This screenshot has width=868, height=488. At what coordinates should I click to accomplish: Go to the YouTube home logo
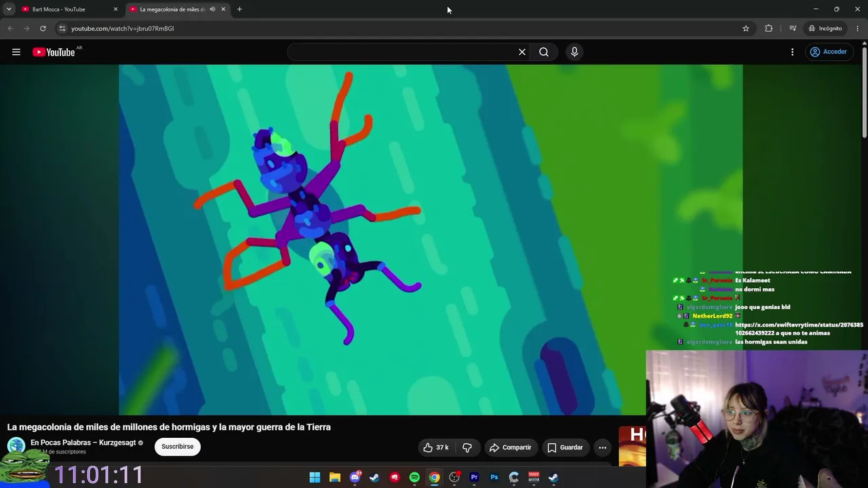[x=54, y=52]
